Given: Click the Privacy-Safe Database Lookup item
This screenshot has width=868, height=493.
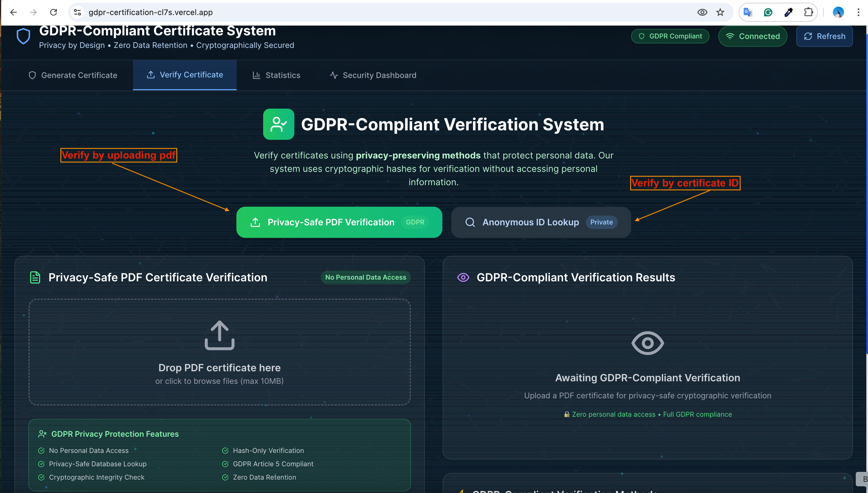Looking at the screenshot, I should click(x=93, y=464).
